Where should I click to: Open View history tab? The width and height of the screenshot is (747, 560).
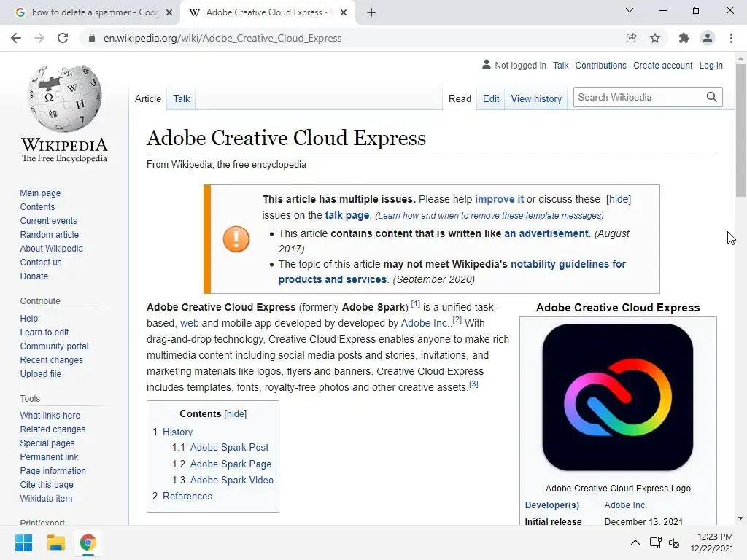(536, 98)
